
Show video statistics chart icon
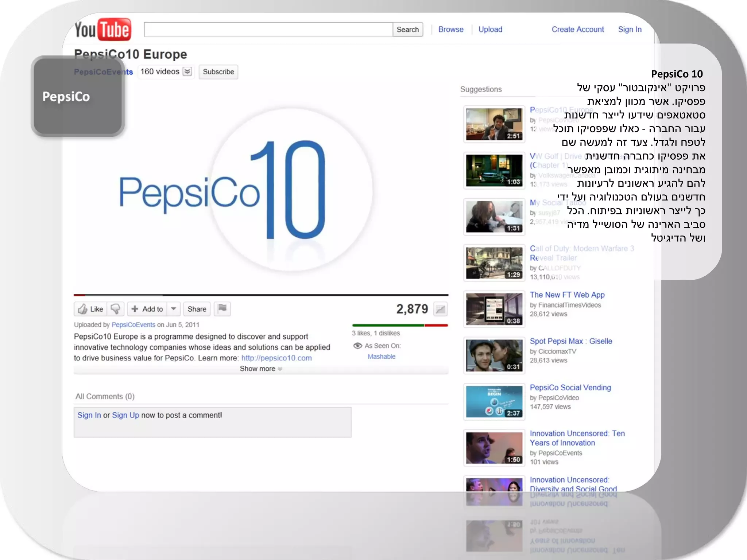tap(441, 310)
